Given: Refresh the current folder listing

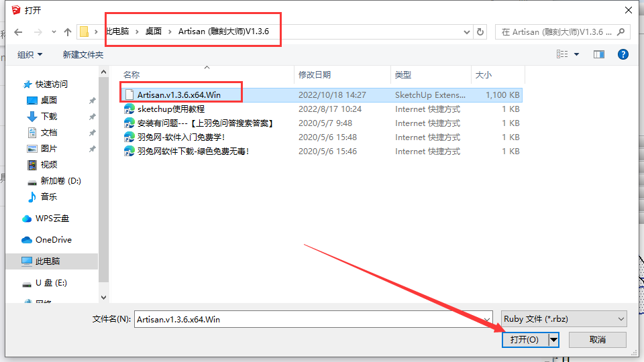Looking at the screenshot, I should (x=480, y=32).
